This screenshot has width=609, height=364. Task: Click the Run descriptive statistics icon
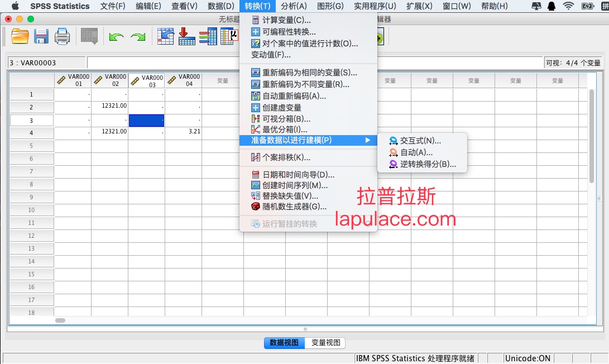pos(229,36)
